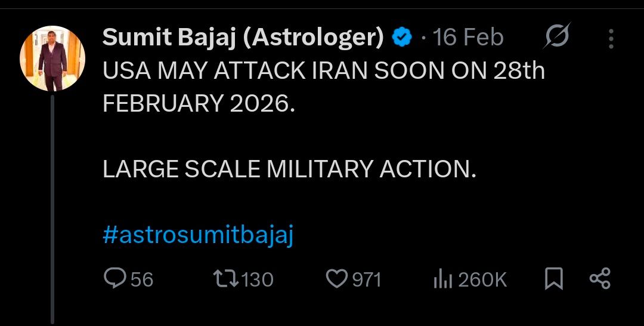Screen dimensions: 644x326
Task: Bookmark this tweet
Action: tap(554, 278)
